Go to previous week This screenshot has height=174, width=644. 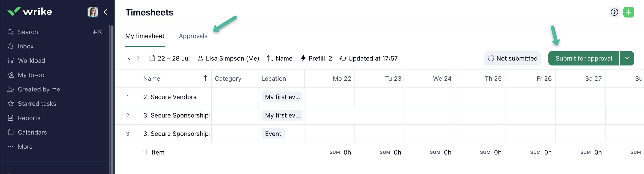[x=129, y=58]
